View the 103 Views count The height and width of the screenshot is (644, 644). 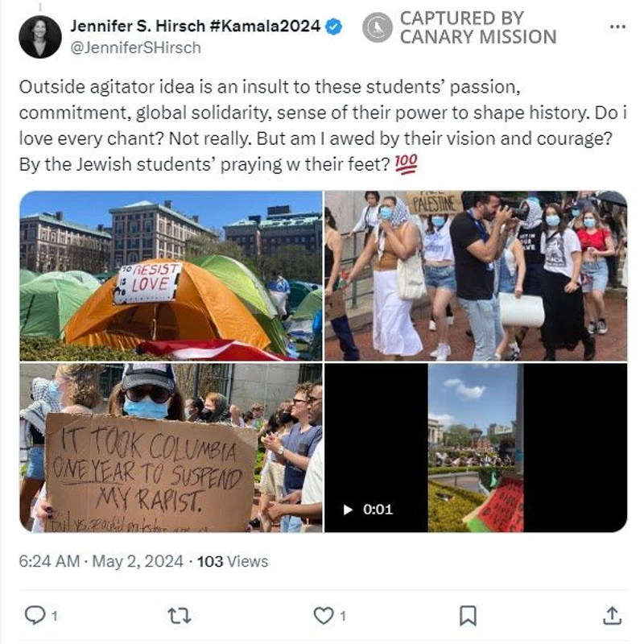(x=233, y=561)
